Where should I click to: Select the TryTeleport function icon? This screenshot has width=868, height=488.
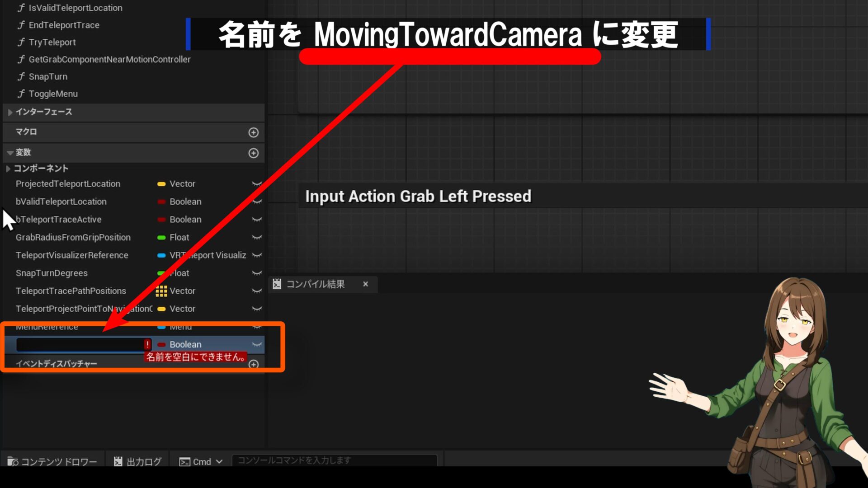coord(21,42)
